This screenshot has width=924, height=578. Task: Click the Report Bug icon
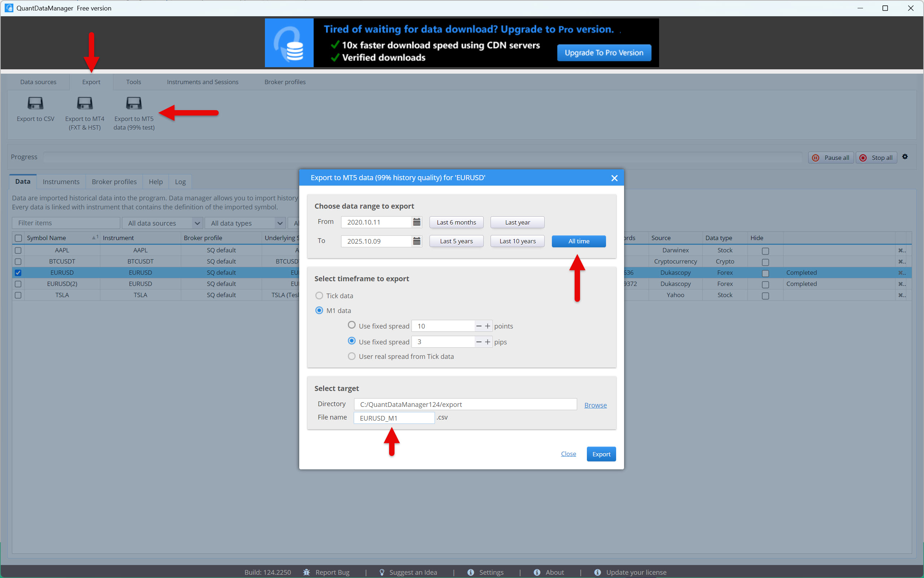point(306,572)
